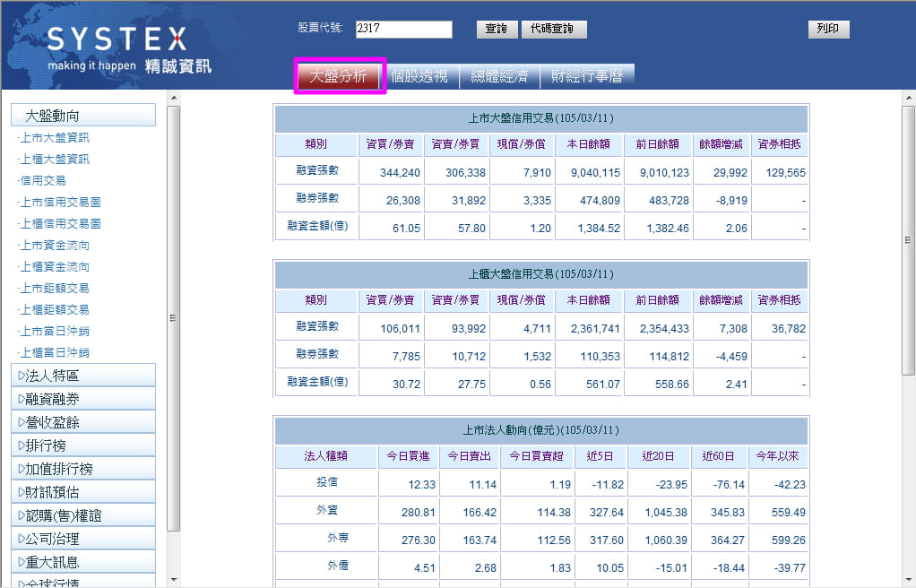Image resolution: width=916 pixels, height=588 pixels.
Task: Click the 查詢 button
Action: 497,30
